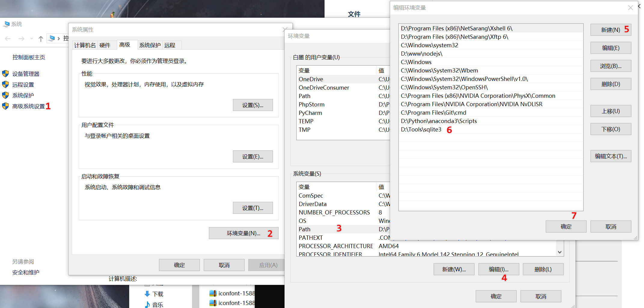Click 编辑(I)... for system variables
644x308 pixels.
(499, 269)
